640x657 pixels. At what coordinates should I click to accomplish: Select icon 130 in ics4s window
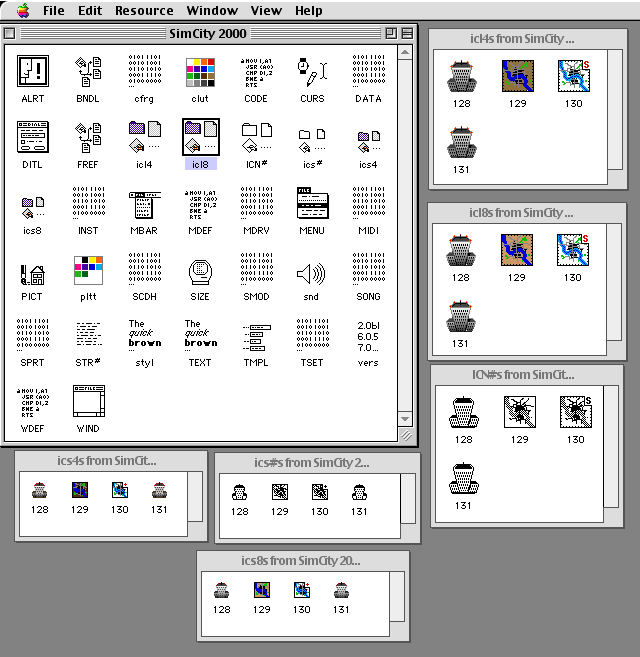pos(120,490)
